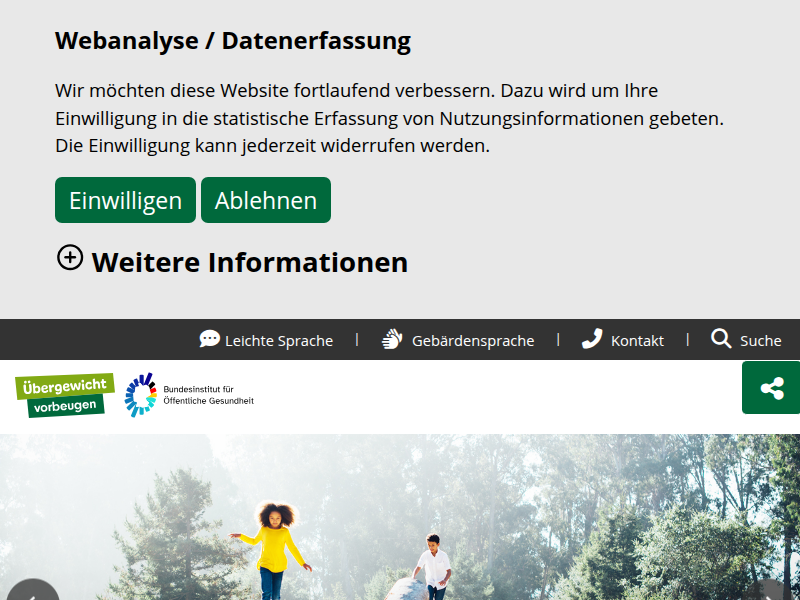The width and height of the screenshot is (800, 600).
Task: Open the Leichte Sprache text link
Action: [x=279, y=341]
